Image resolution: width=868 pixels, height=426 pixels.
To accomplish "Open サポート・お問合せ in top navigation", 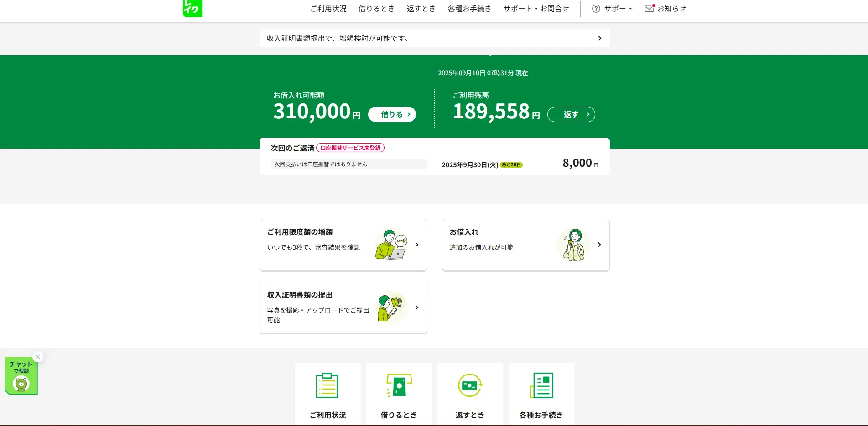I will [x=536, y=9].
